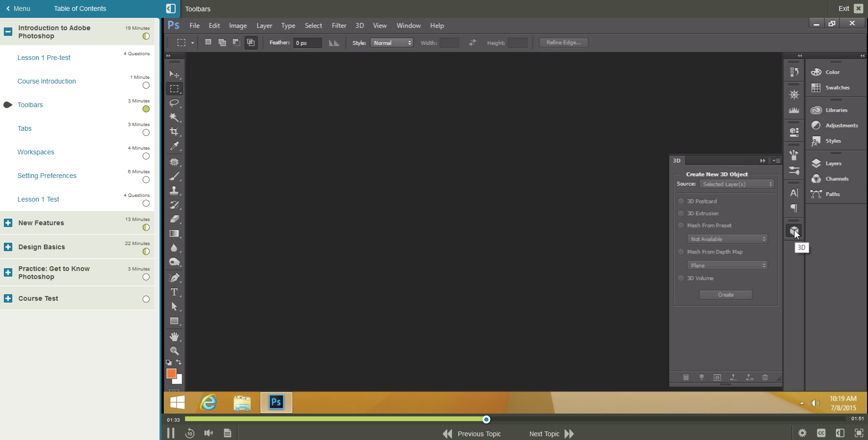The image size is (868, 440).
Task: Select the Lasso tool
Action: tap(174, 103)
